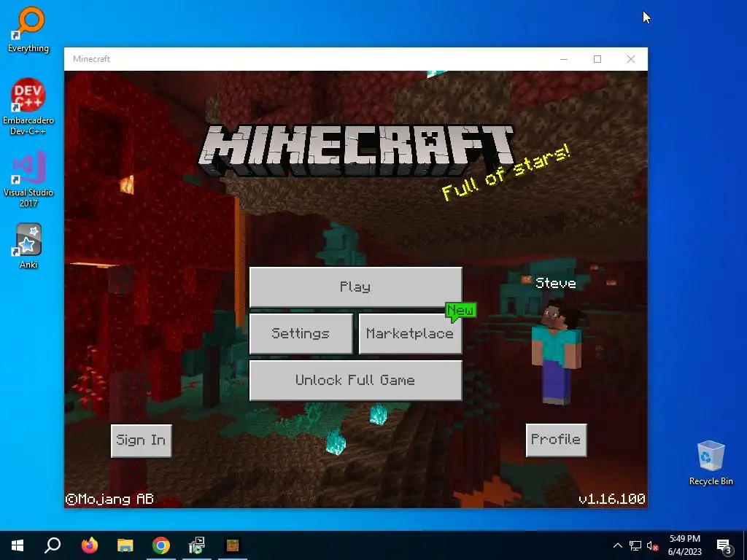The height and width of the screenshot is (560, 747).
Task: Select the Anki desktop shortcut
Action: [28, 246]
